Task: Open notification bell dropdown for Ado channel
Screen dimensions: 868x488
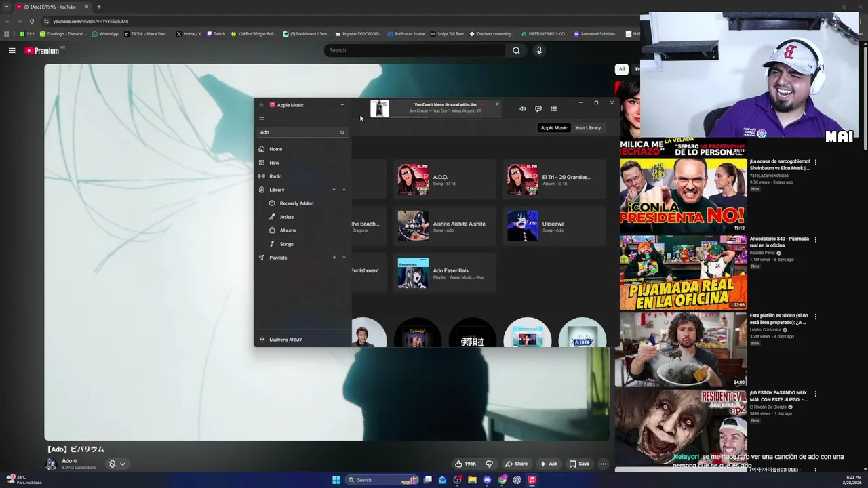Action: [117, 464]
